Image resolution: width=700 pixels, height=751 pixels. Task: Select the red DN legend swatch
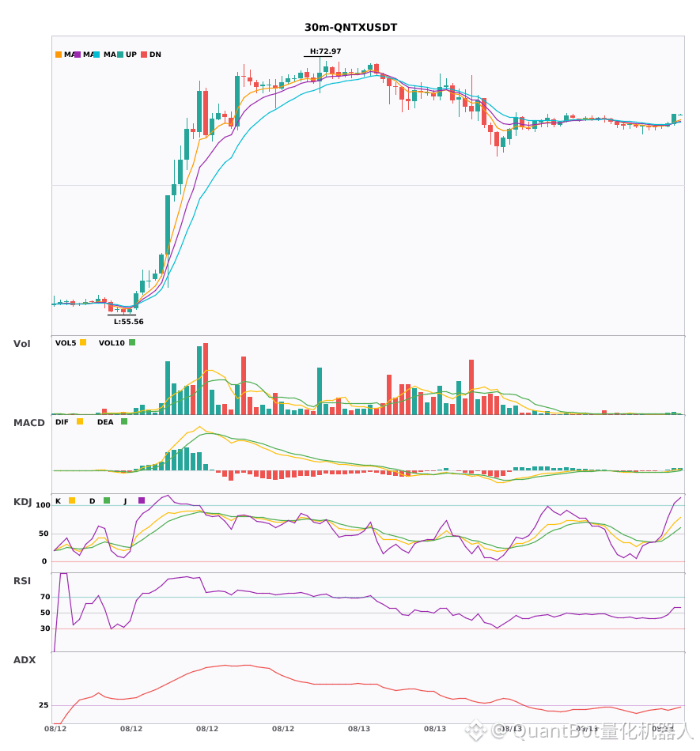144,55
